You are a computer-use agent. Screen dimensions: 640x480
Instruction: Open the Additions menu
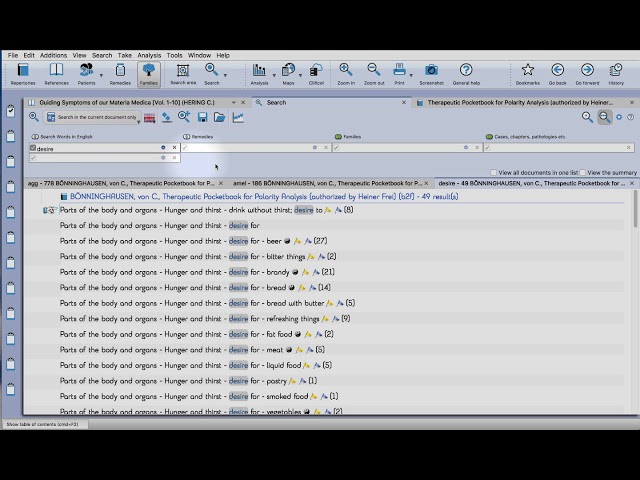pos(53,55)
